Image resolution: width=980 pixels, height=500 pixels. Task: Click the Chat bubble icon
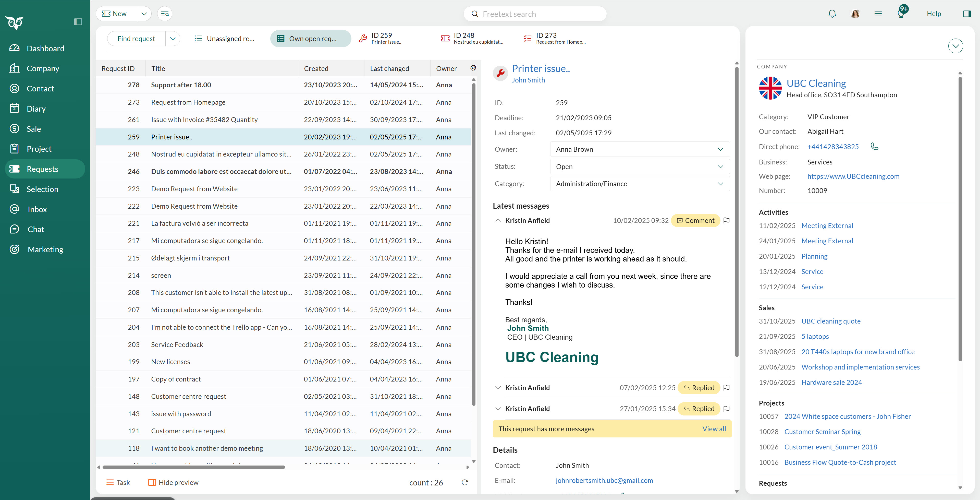point(15,229)
